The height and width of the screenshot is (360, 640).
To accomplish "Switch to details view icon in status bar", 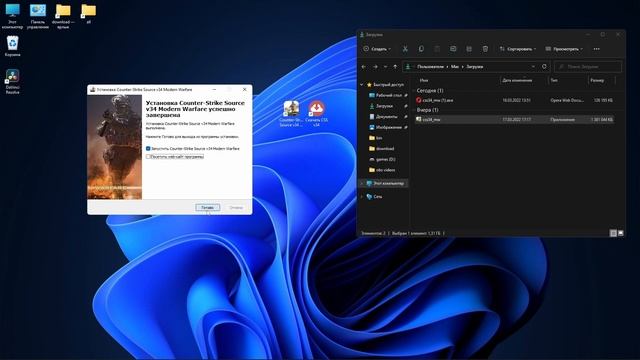I will (x=613, y=233).
